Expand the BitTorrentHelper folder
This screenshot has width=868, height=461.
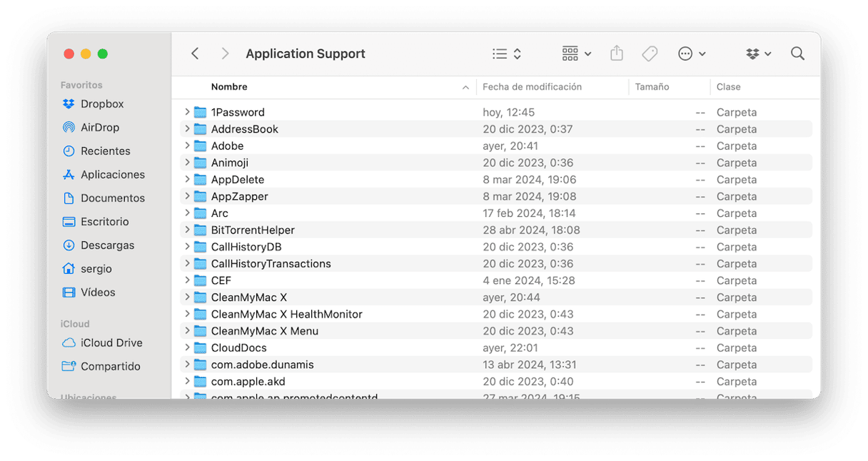point(187,230)
